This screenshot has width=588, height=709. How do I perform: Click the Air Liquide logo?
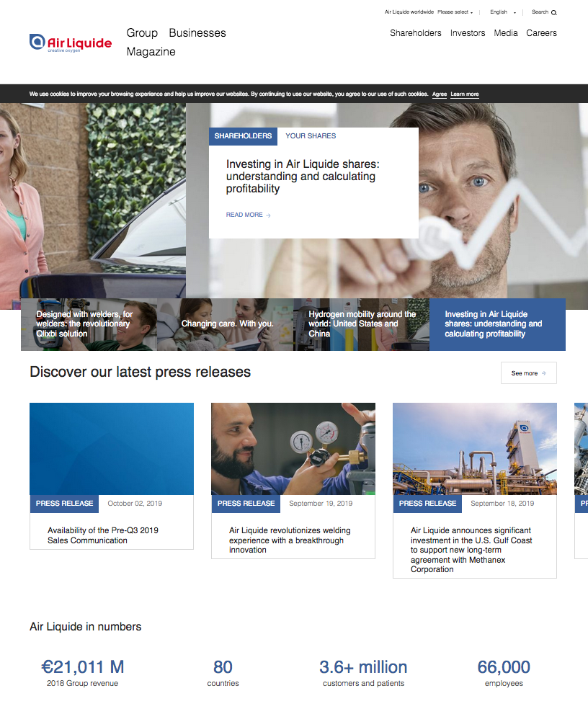point(71,43)
